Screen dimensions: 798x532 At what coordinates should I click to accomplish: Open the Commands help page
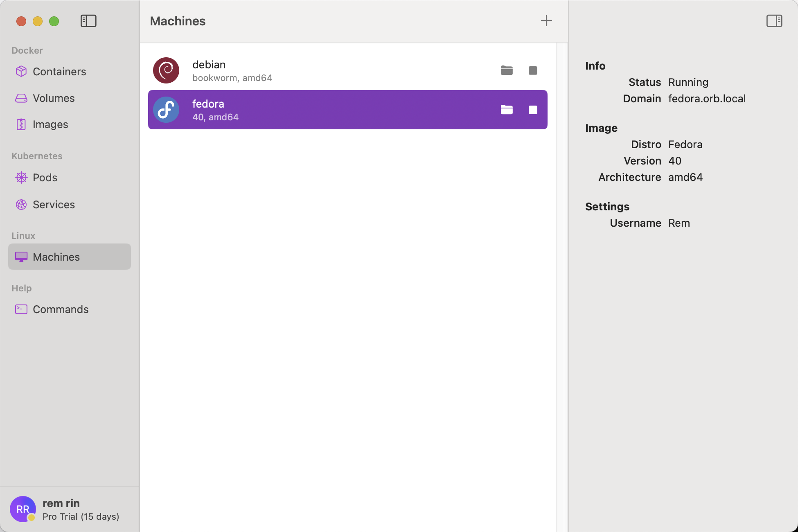tap(70, 309)
